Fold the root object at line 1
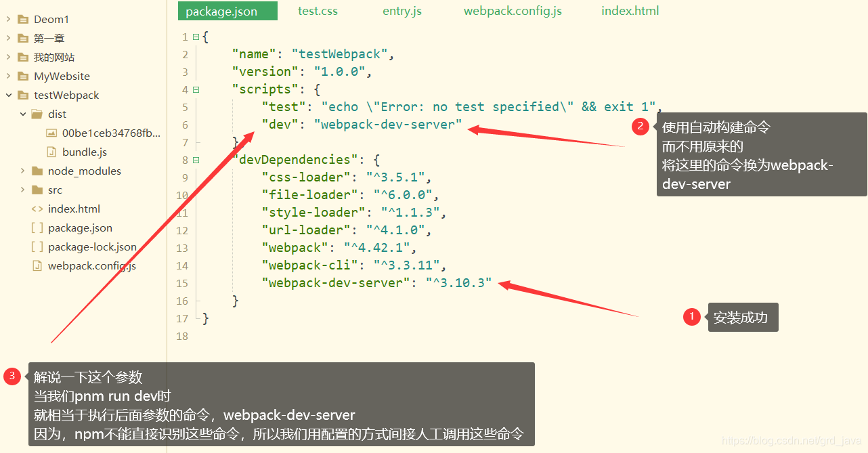 [196, 37]
